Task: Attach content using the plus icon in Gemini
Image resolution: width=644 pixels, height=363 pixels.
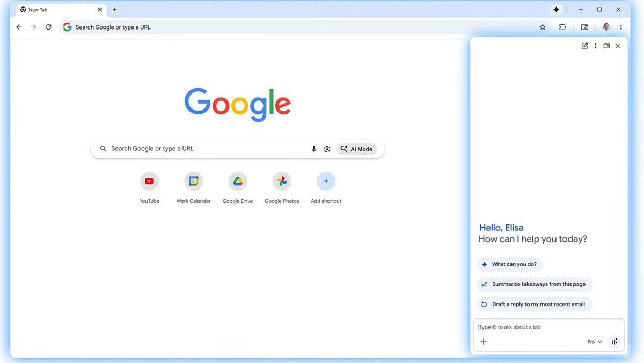Action: (484, 341)
